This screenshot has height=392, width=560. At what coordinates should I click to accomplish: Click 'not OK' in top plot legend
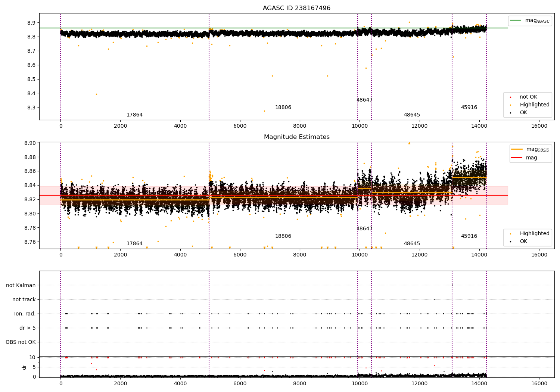click(528, 97)
